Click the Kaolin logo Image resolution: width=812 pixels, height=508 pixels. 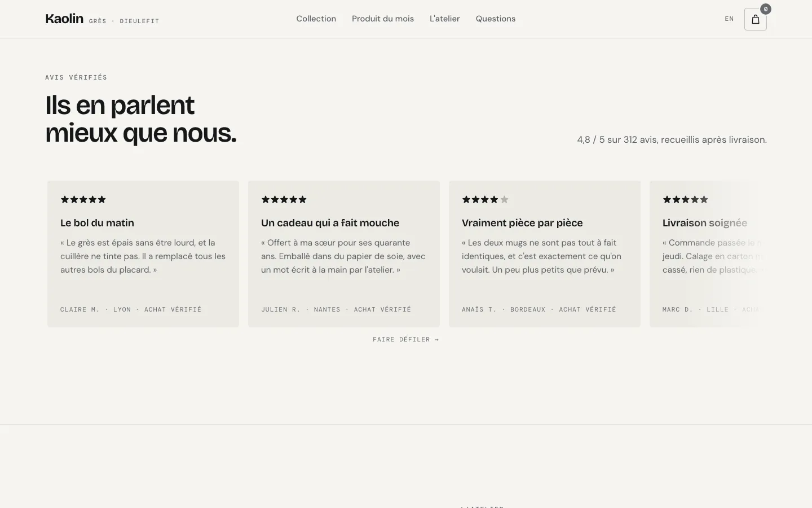click(64, 19)
